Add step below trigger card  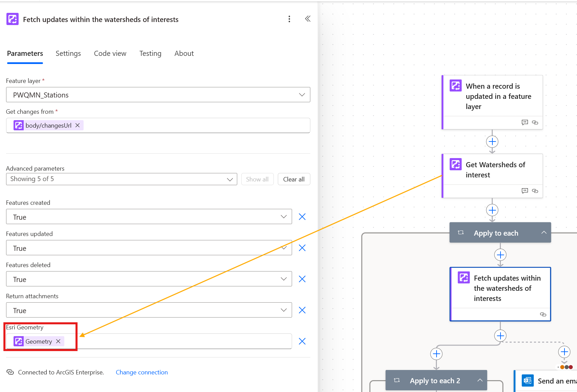pos(492,141)
